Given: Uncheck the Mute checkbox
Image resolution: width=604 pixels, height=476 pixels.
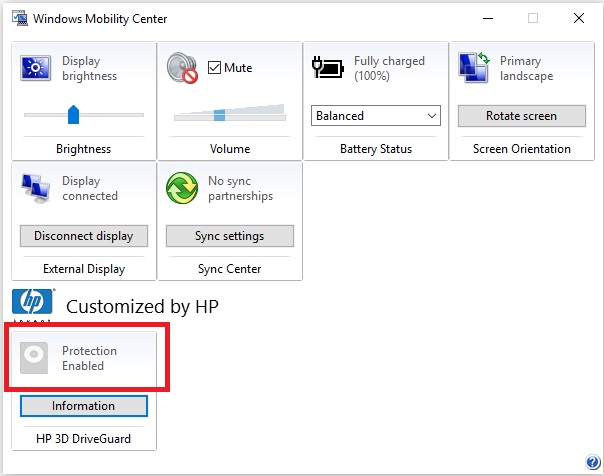Looking at the screenshot, I should click(214, 67).
